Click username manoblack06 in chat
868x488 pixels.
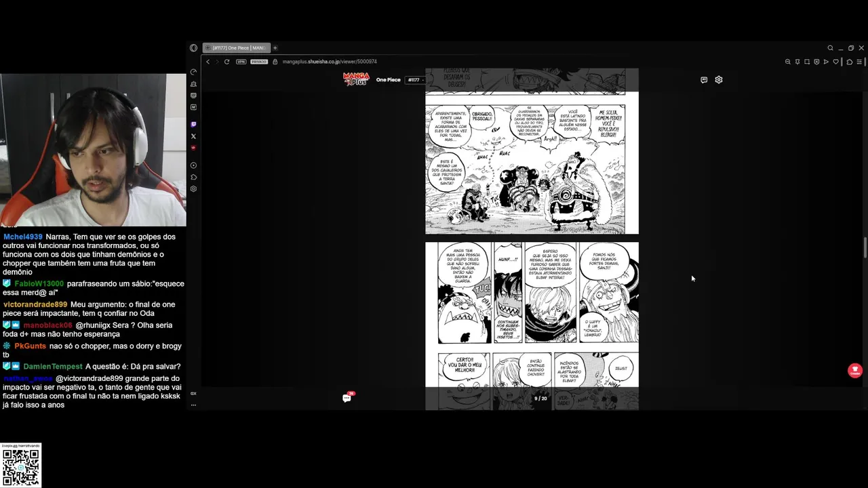(47, 325)
